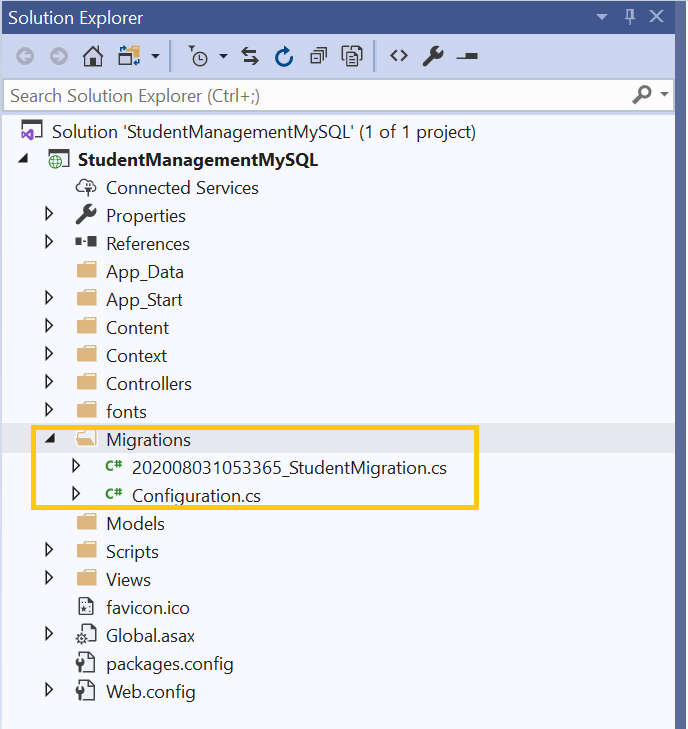The height and width of the screenshot is (729, 688).
Task: Toggle Show All Files in the toolbar
Action: pos(351,57)
